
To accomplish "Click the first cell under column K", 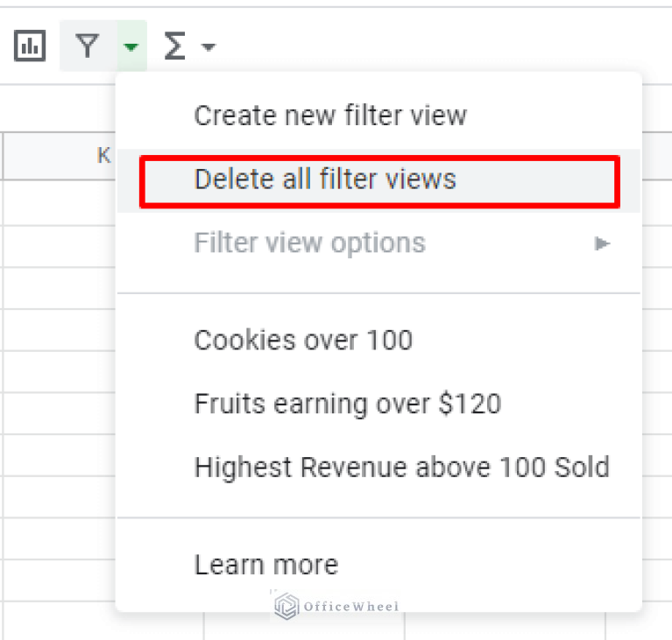I will point(58,202).
